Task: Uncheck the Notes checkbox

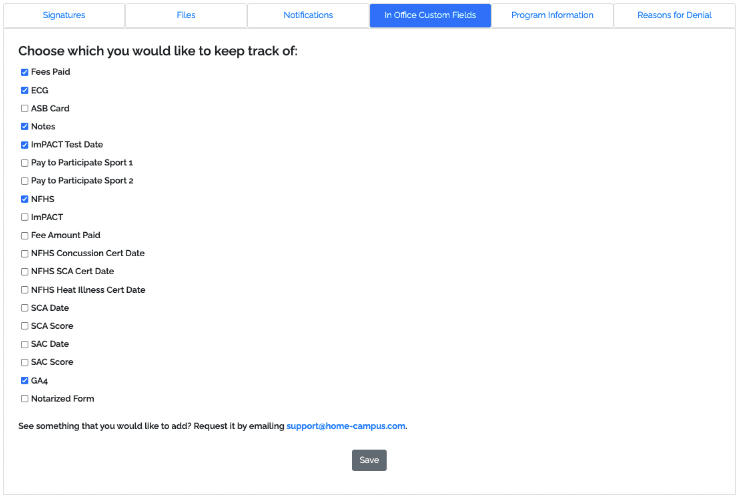Action: coord(25,127)
